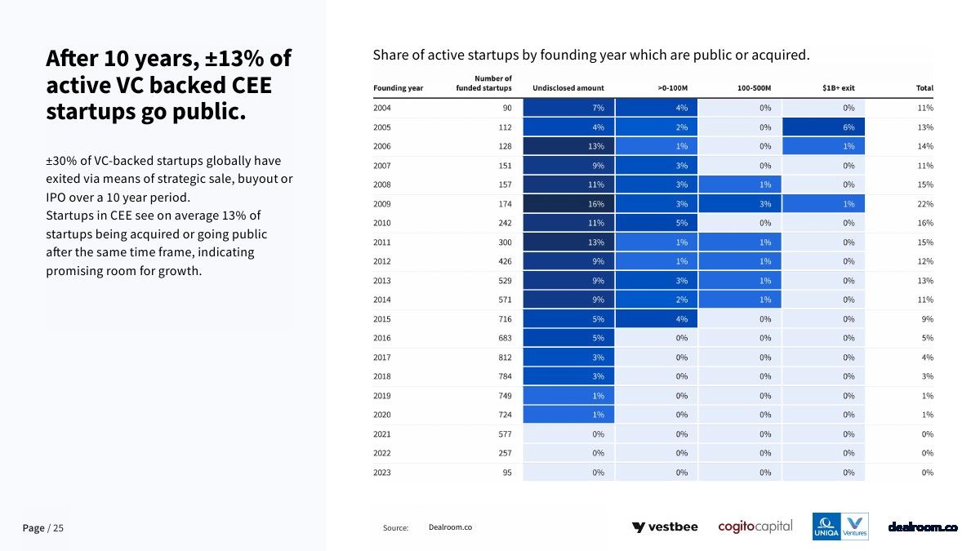Screen dimensions: 980x551
Task: Select the 812 funded startups value
Action: pyautogui.click(x=505, y=358)
